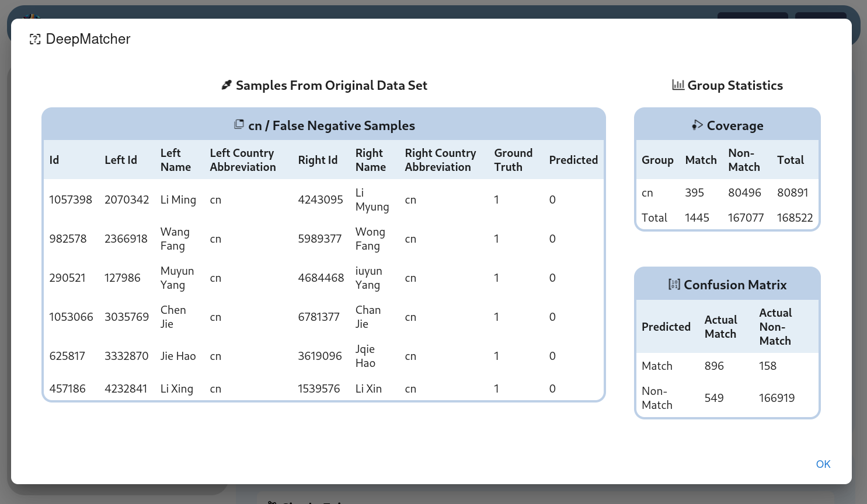Click 'Actual Non-Match' column header
Viewport: 867px width, 504px height.
click(775, 327)
